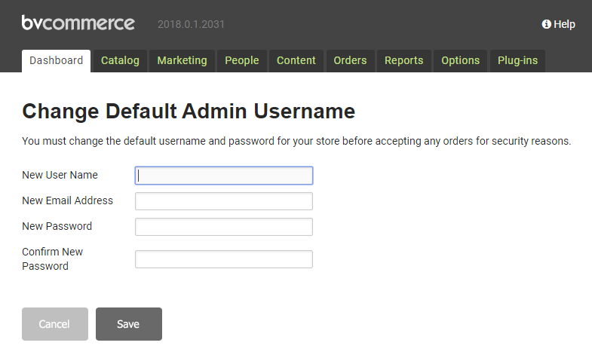Image resolution: width=592 pixels, height=364 pixels.
Task: Click the "Confirm New Password" label
Action: tap(52, 258)
